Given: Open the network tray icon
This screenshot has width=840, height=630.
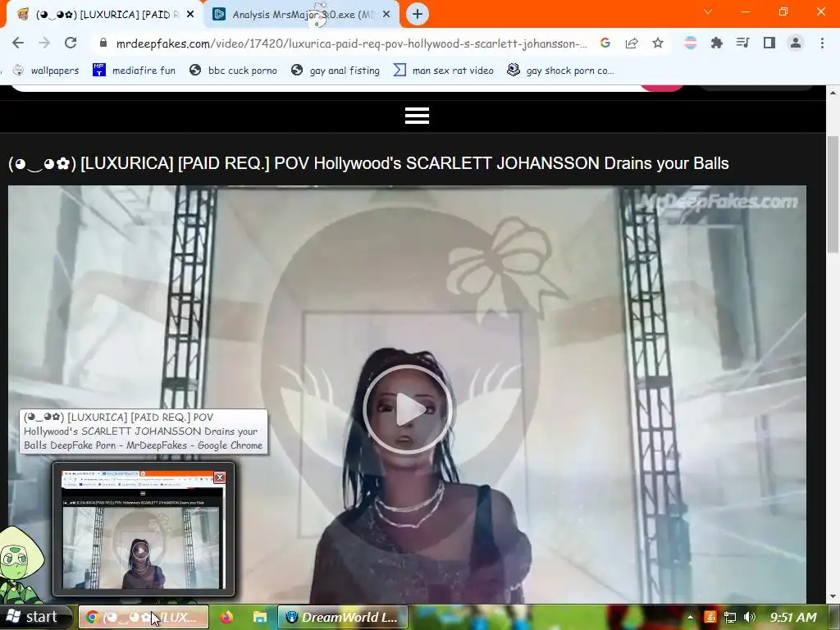Looking at the screenshot, I should coord(730,617).
